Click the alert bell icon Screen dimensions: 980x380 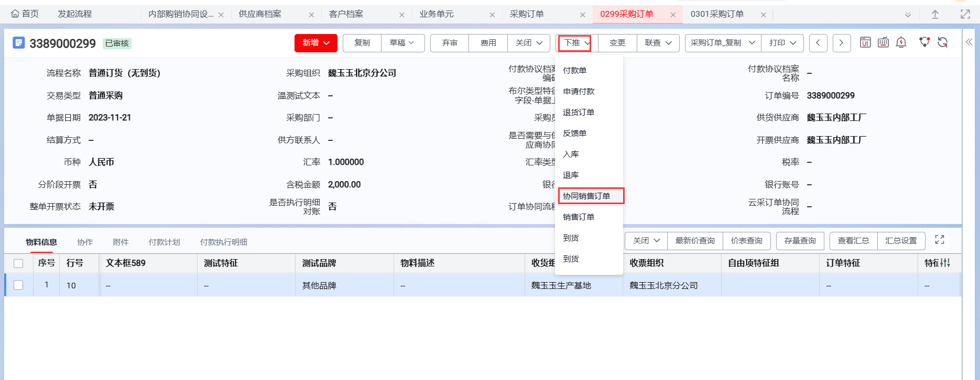pyautogui.click(x=901, y=42)
